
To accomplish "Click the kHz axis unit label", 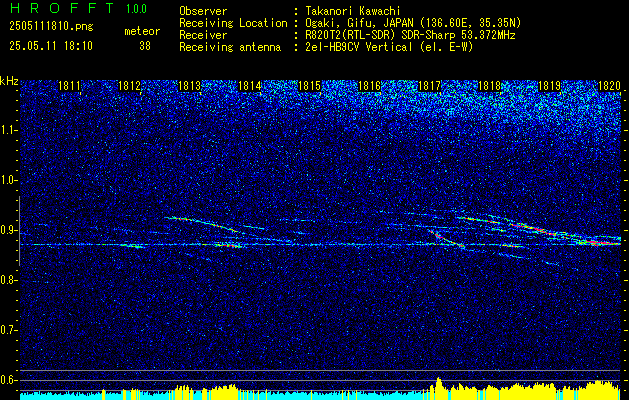I will click(x=9, y=81).
